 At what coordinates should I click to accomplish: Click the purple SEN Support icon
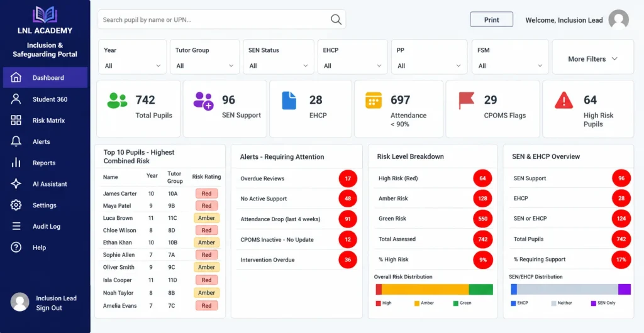click(x=203, y=101)
